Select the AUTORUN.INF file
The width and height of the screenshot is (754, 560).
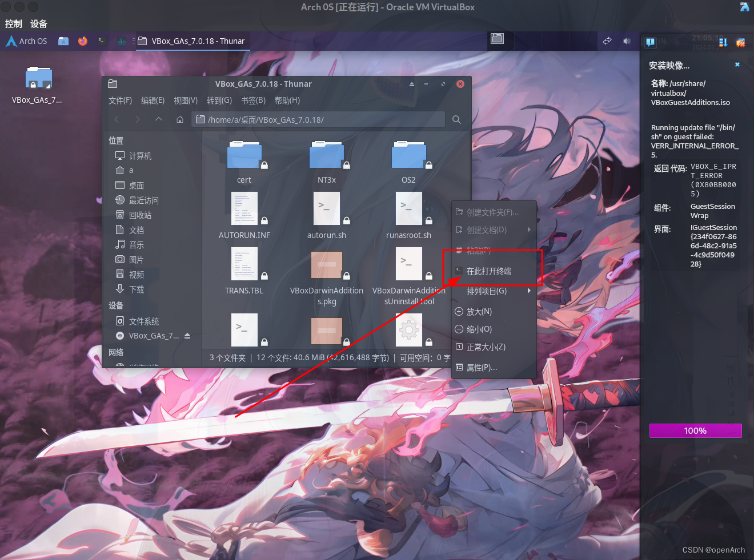coord(244,216)
